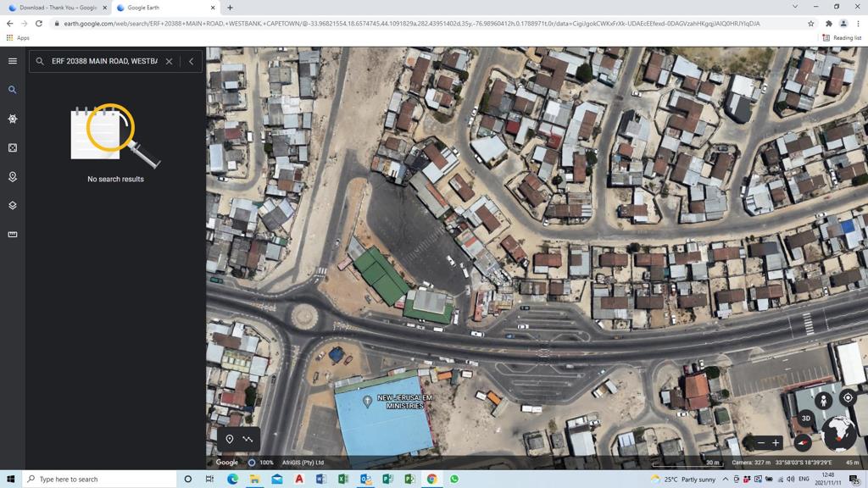Image resolution: width=868 pixels, height=488 pixels.
Task: Click the draw line or shape tool
Action: coord(248,439)
